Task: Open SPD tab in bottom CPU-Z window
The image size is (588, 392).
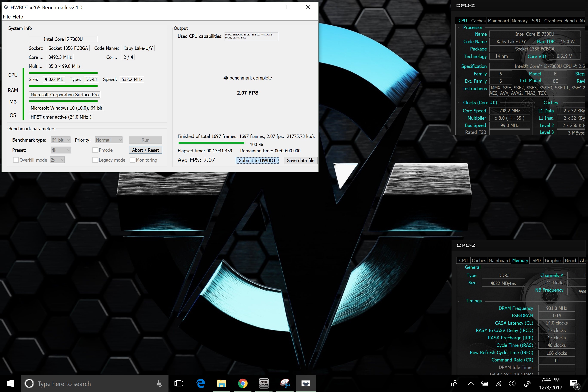Action: tap(536, 260)
